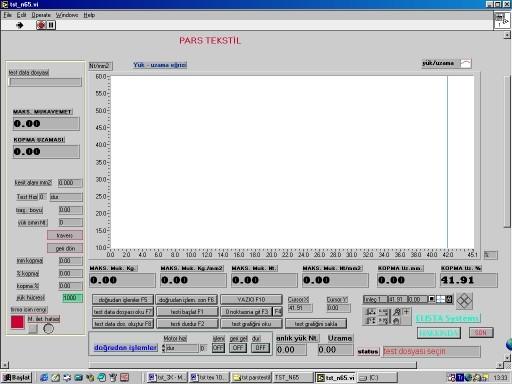Click the Y-axis format button in the graph palette
The width and height of the screenshot is (512, 384).
pyautogui.click(x=383, y=321)
